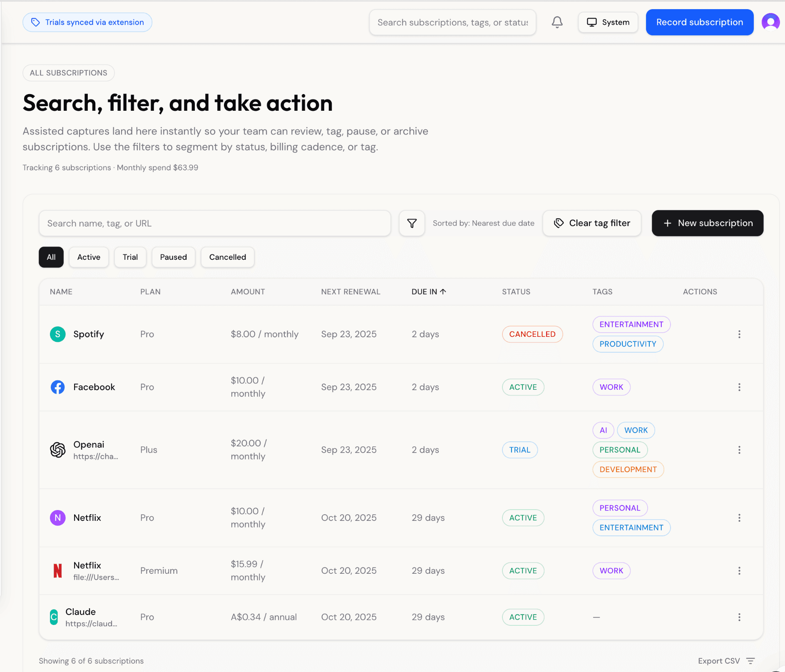Open Export CSV options
Screen dimensions: 785x672
(726, 661)
